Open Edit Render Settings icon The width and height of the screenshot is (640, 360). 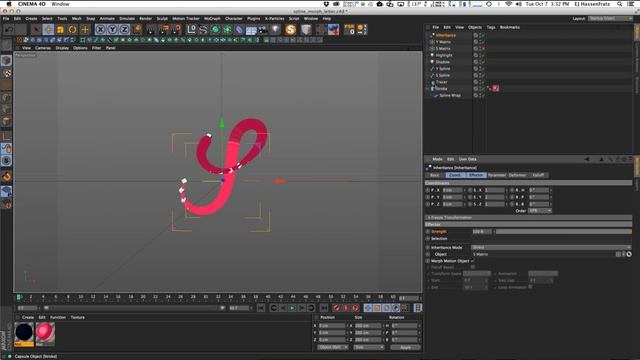177,29
